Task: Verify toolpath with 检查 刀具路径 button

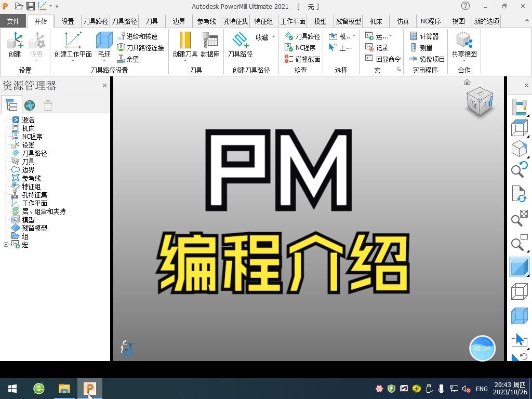Action: [x=302, y=36]
